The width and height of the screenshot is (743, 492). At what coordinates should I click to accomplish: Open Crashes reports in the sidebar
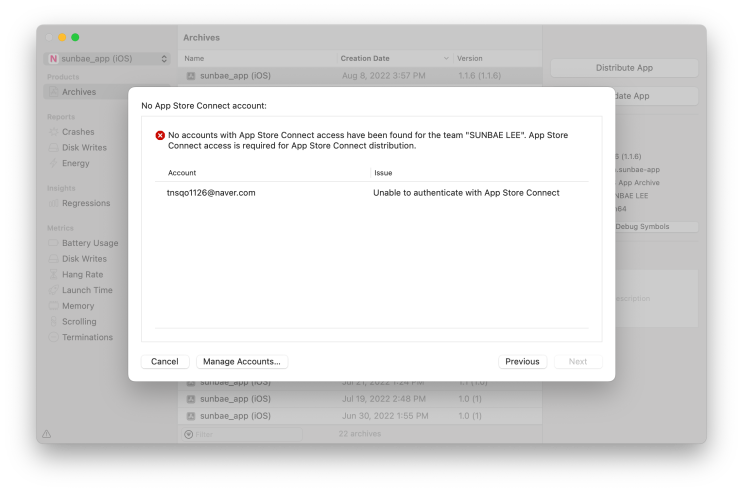click(x=78, y=132)
